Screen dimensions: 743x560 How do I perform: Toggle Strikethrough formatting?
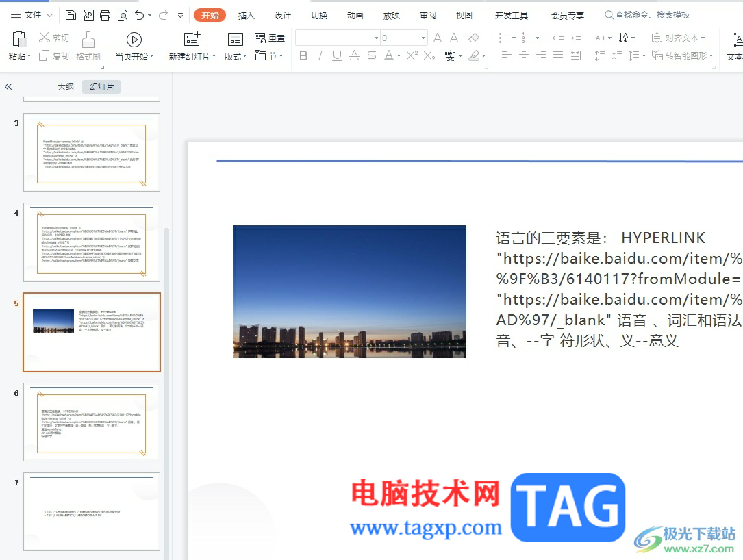tap(354, 56)
